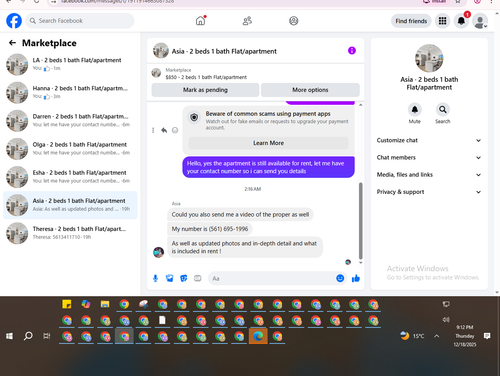500x376 pixels.
Task: Open notifications bell in header
Action: pyautogui.click(x=461, y=21)
